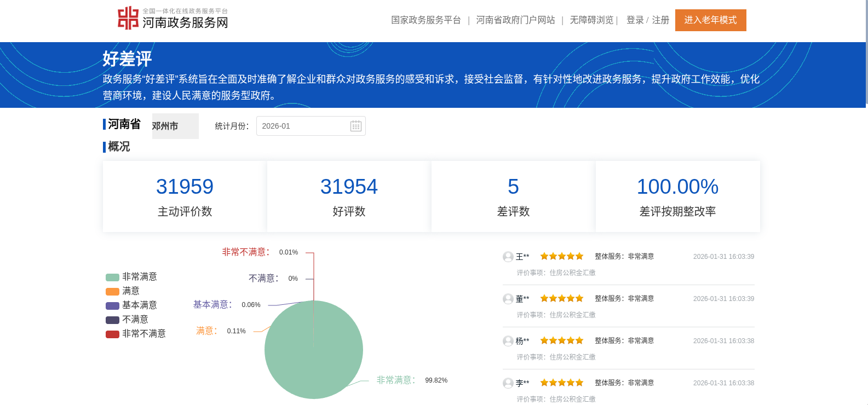The image size is (868, 405).
Task: Click avatar icon beside 王**
Action: click(x=508, y=257)
